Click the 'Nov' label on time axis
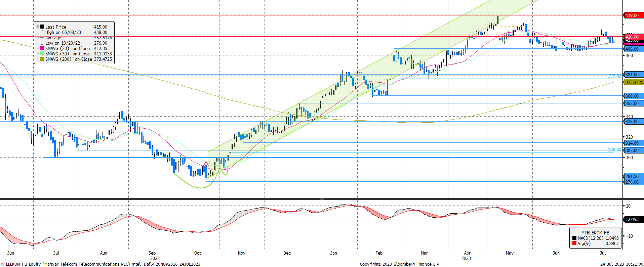Viewport: 644px width, 267px height. [241, 253]
